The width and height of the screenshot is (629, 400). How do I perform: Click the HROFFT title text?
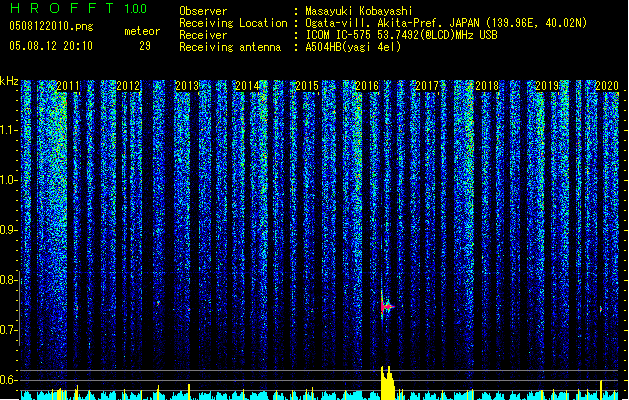click(x=62, y=8)
